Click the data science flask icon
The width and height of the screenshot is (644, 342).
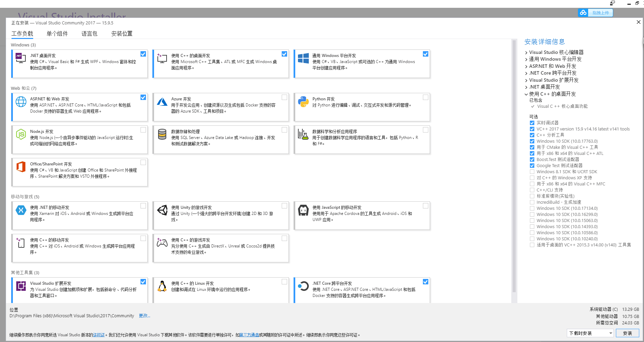coord(303,134)
